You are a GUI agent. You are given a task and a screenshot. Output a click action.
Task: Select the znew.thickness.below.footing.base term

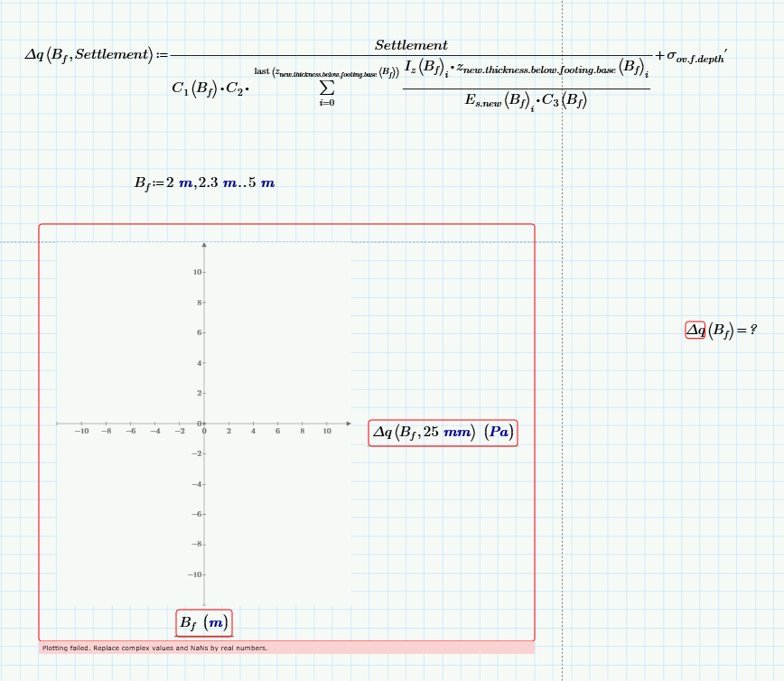[542, 67]
